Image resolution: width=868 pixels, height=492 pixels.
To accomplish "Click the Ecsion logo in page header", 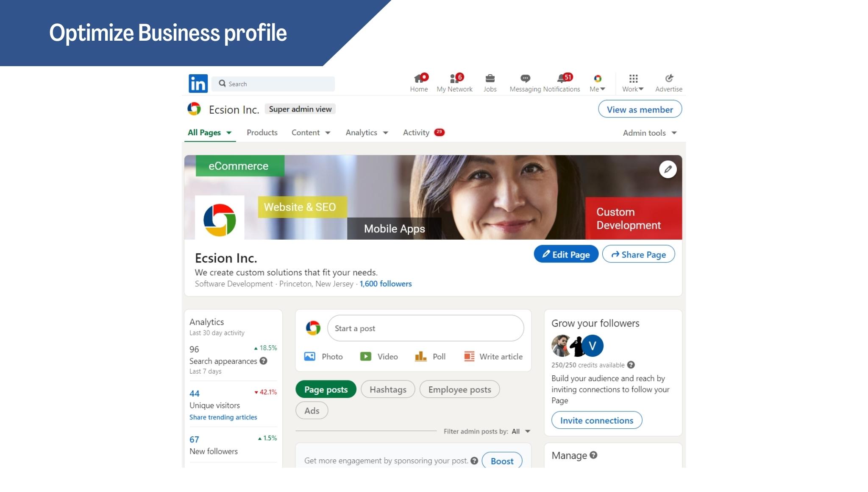I will point(194,109).
